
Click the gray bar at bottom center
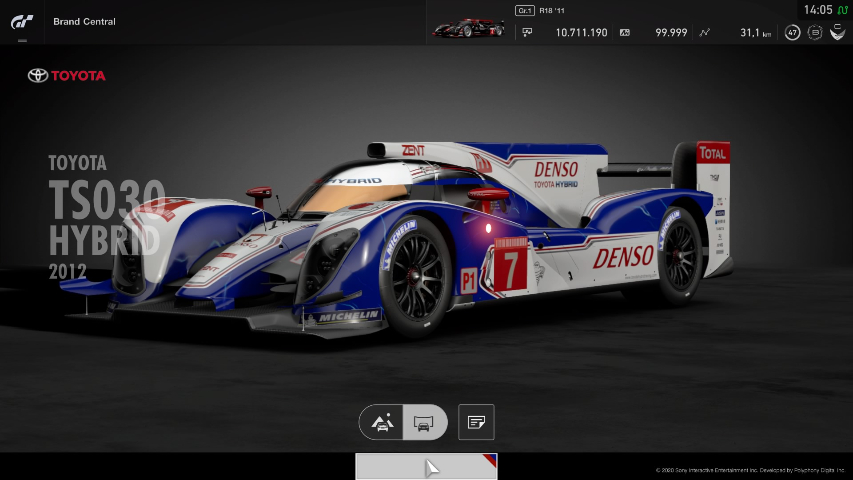tap(426, 466)
